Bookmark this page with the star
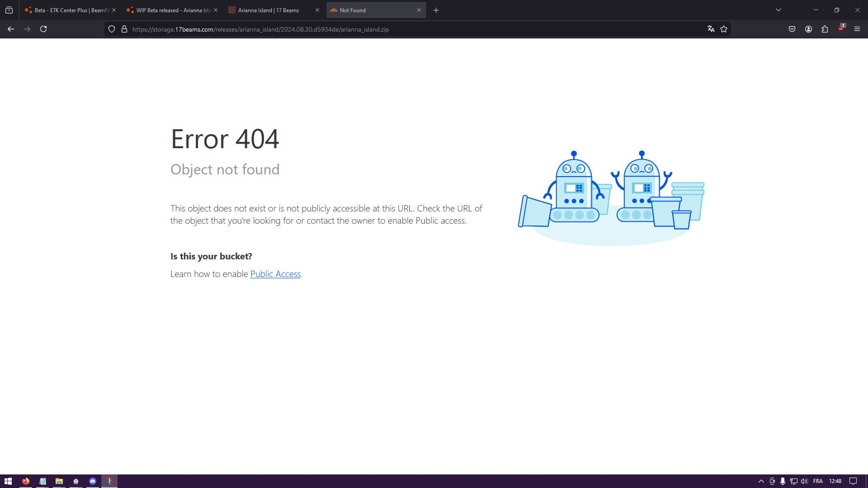 pyautogui.click(x=724, y=29)
